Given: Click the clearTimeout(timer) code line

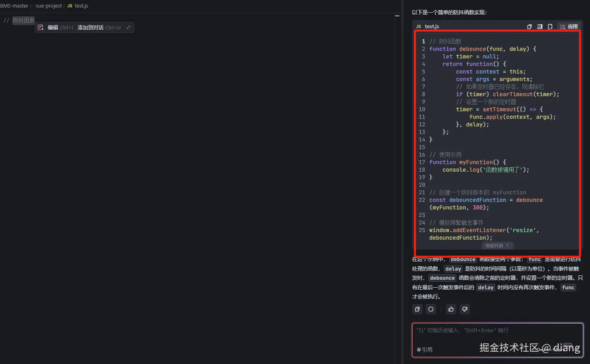Looking at the screenshot, I should pyautogui.click(x=508, y=94).
